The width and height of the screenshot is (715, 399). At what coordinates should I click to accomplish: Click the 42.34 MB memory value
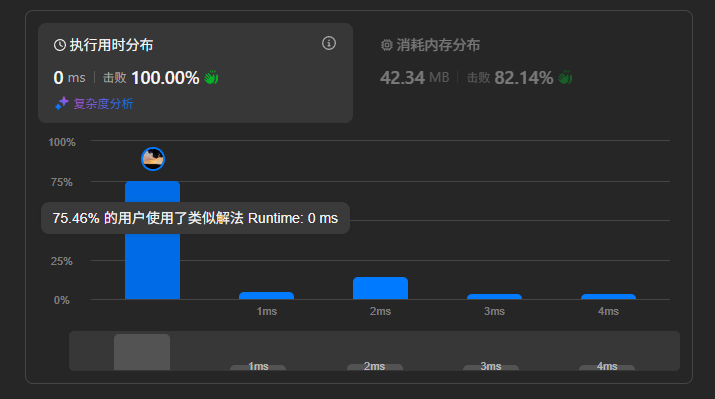[414, 78]
